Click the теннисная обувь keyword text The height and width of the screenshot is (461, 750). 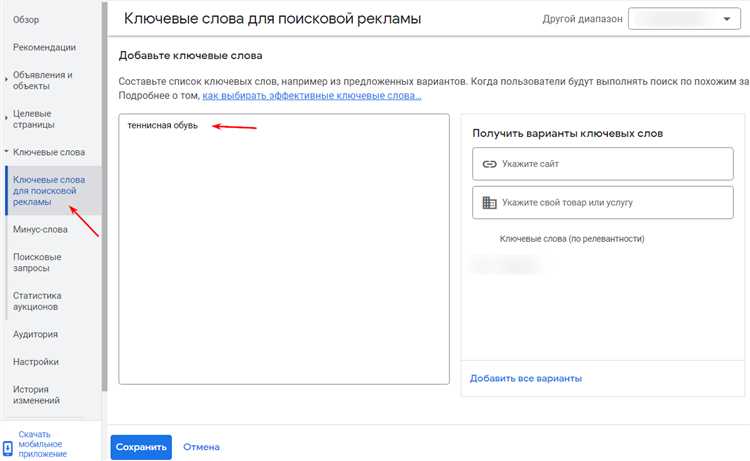click(163, 125)
